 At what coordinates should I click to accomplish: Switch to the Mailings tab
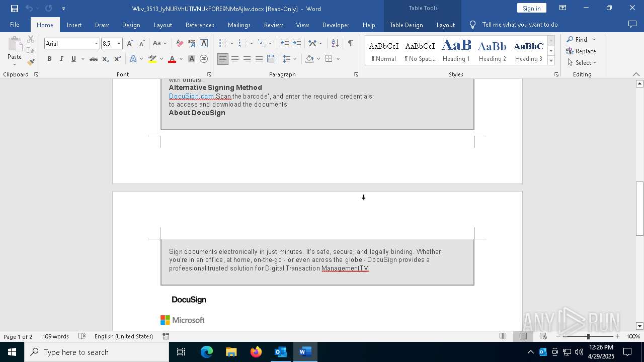[x=239, y=25]
